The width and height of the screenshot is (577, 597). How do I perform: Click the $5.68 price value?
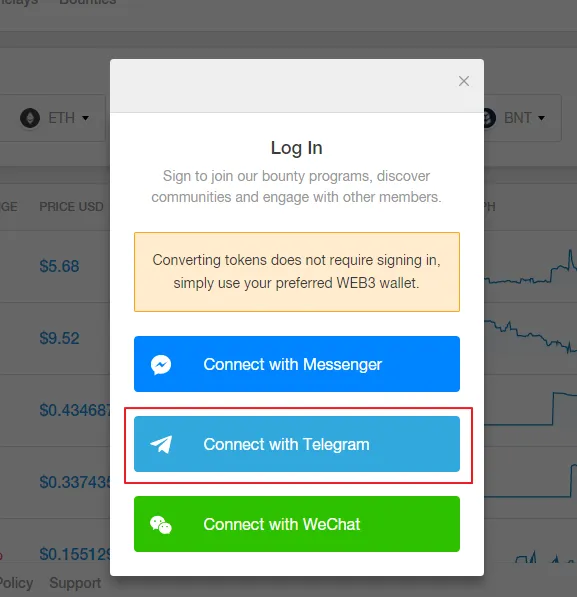pos(59,266)
